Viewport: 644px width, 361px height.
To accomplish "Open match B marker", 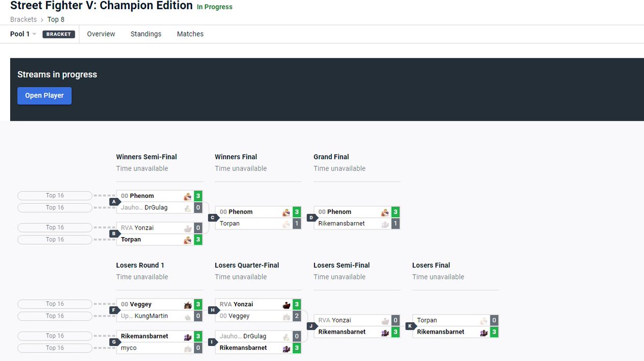I will coord(114,234).
